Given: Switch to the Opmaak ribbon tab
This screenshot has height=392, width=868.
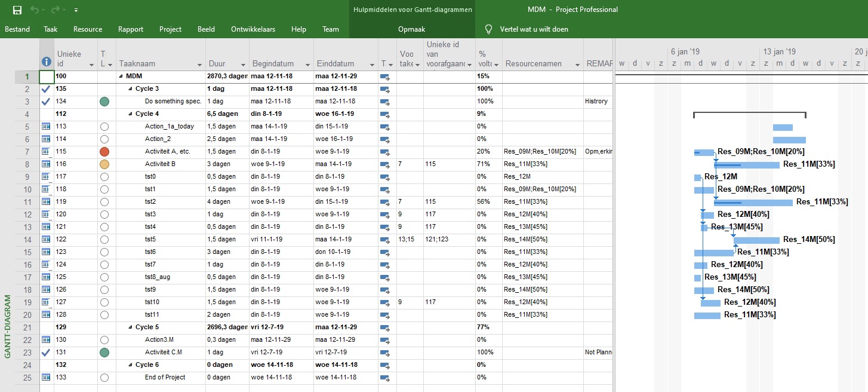Looking at the screenshot, I should 411,29.
